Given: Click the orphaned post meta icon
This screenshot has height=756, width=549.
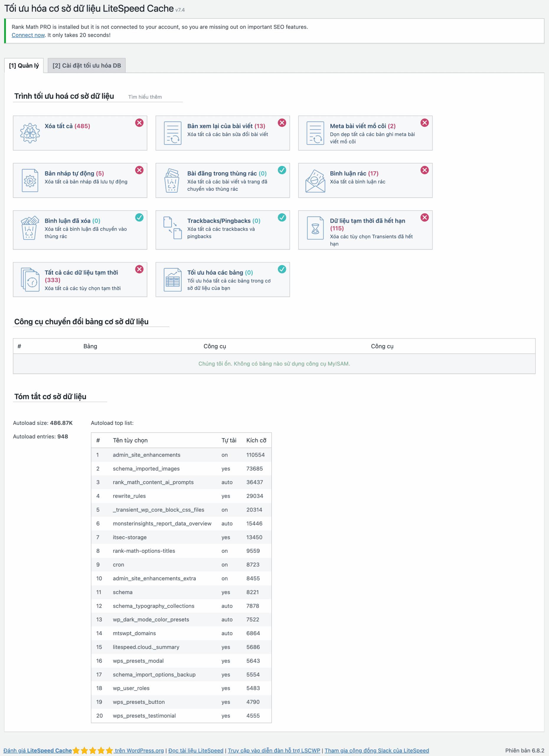Looking at the screenshot, I should 315,133.
